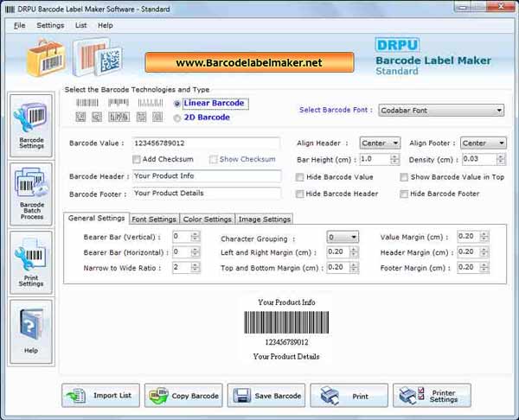Change the Footer Margin stepper
Image resolution: width=519 pixels, height=420 pixels.
point(484,267)
